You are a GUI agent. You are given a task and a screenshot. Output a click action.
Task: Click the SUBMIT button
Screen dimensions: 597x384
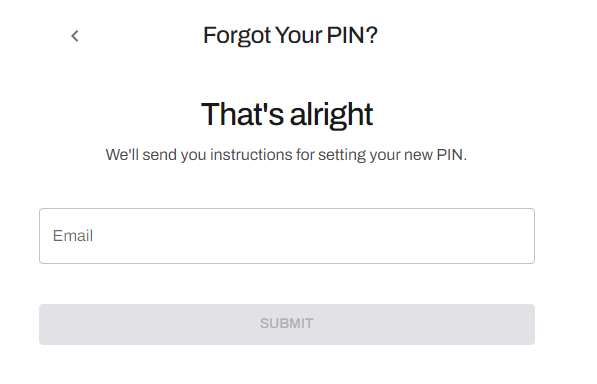point(287,324)
